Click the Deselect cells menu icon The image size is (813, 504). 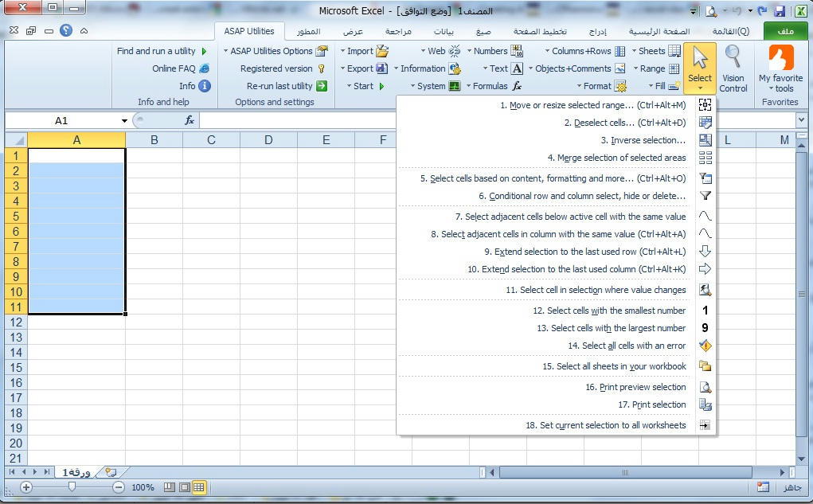(x=705, y=123)
